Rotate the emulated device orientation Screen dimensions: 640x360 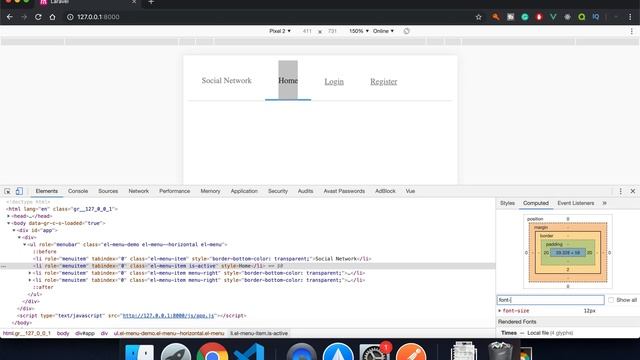tap(407, 31)
